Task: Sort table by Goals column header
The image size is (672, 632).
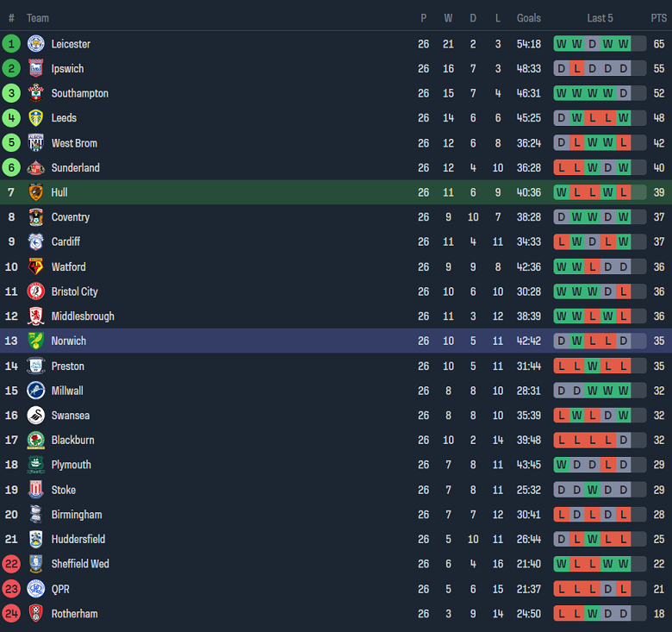Action: click(x=529, y=18)
